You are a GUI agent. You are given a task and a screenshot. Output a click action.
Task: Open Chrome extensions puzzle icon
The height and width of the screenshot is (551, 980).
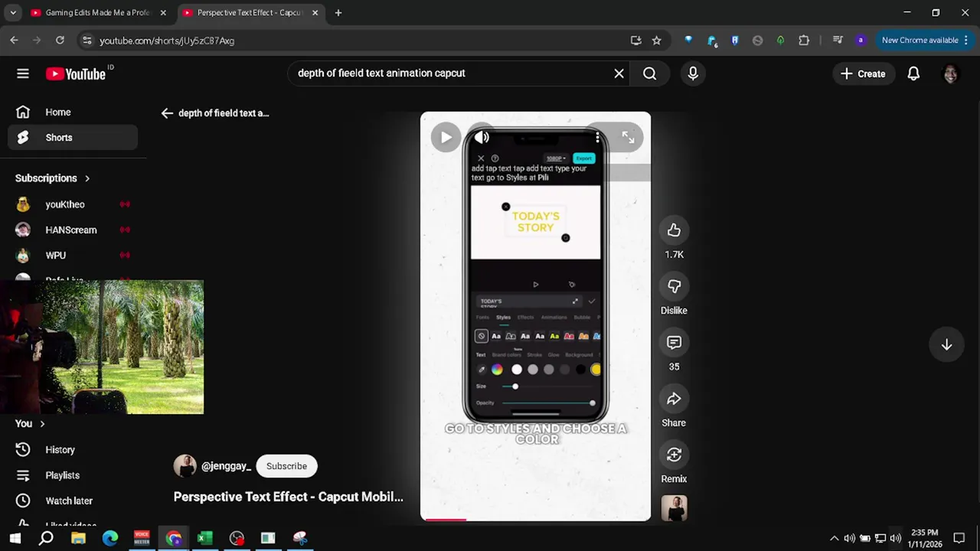tap(803, 41)
